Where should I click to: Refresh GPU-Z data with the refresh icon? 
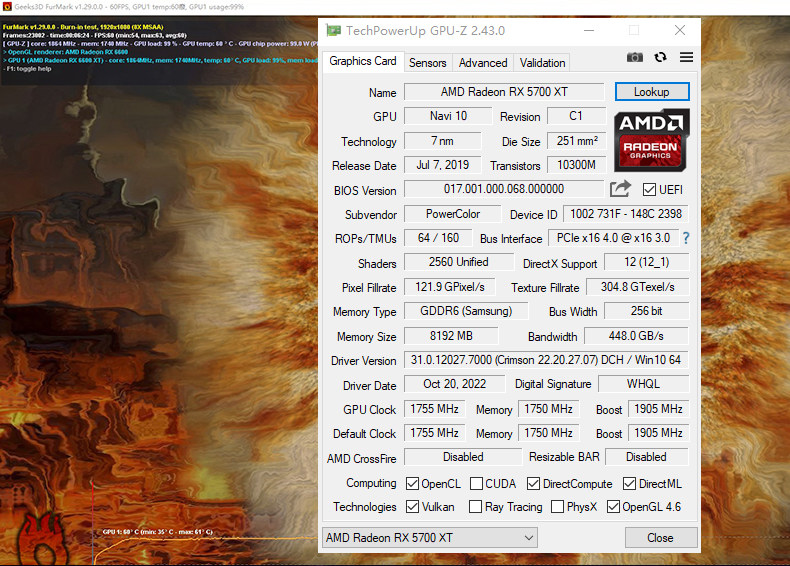tap(661, 57)
